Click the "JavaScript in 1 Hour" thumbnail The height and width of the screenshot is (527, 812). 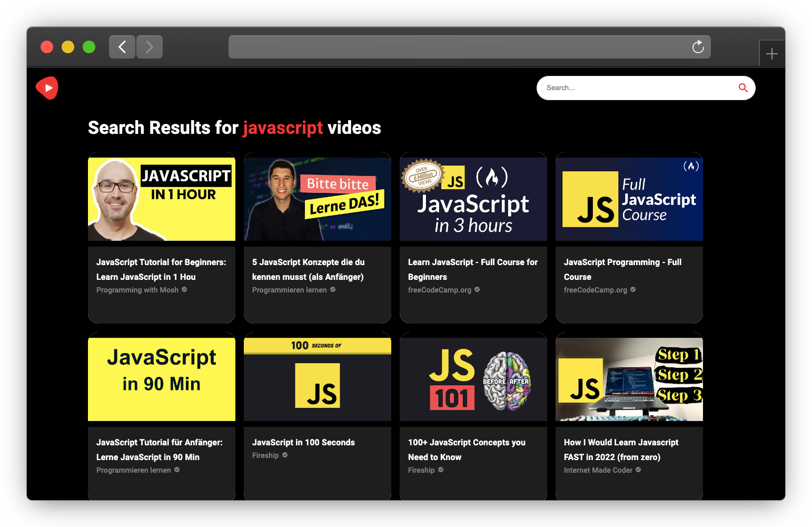tap(161, 197)
